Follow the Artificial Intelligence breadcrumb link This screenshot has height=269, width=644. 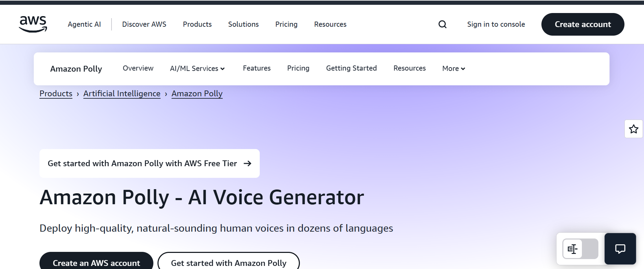click(122, 94)
